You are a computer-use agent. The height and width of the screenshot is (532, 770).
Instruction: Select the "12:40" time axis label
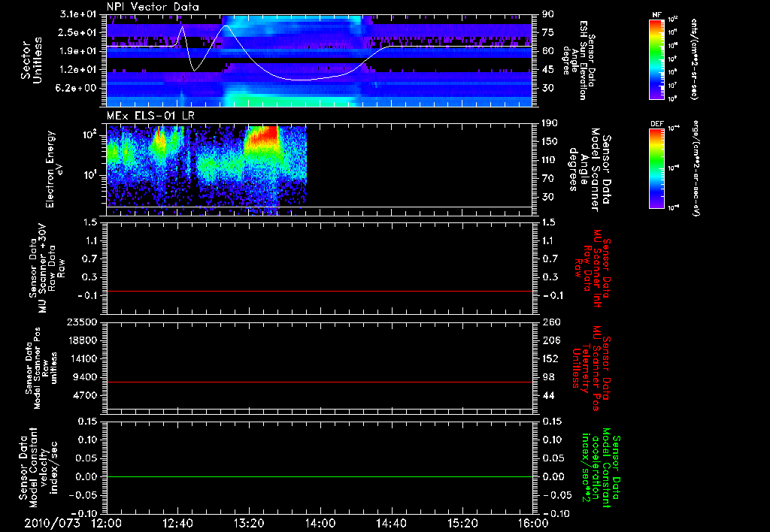[177, 523]
